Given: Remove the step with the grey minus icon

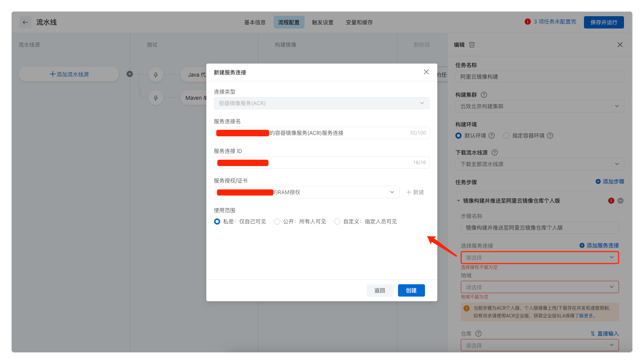Looking at the screenshot, I should click(x=621, y=201).
